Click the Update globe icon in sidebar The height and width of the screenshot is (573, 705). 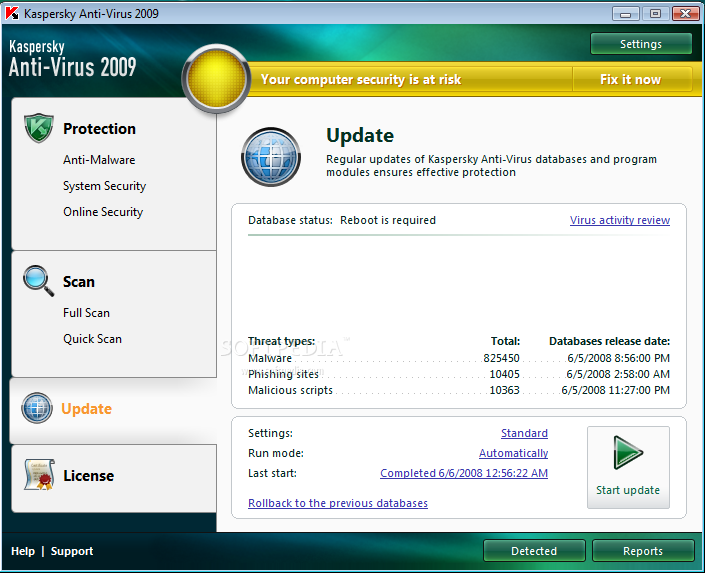(37, 408)
